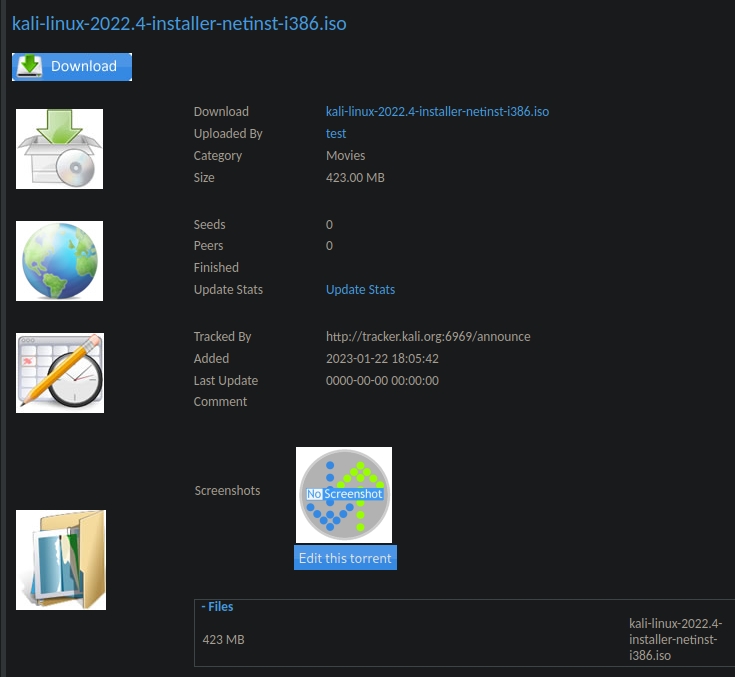Image resolution: width=735 pixels, height=677 pixels.
Task: Open uploader profile link 'test'
Action: point(336,134)
